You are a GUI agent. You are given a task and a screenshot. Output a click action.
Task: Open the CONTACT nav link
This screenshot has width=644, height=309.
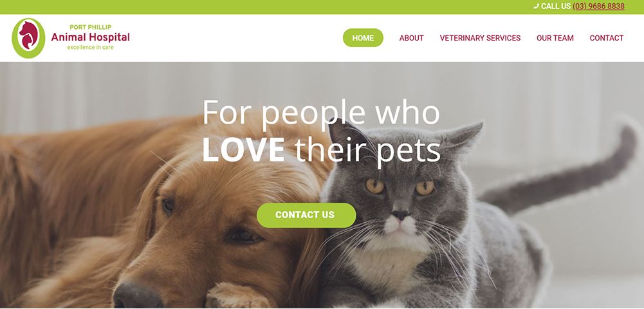point(607,38)
